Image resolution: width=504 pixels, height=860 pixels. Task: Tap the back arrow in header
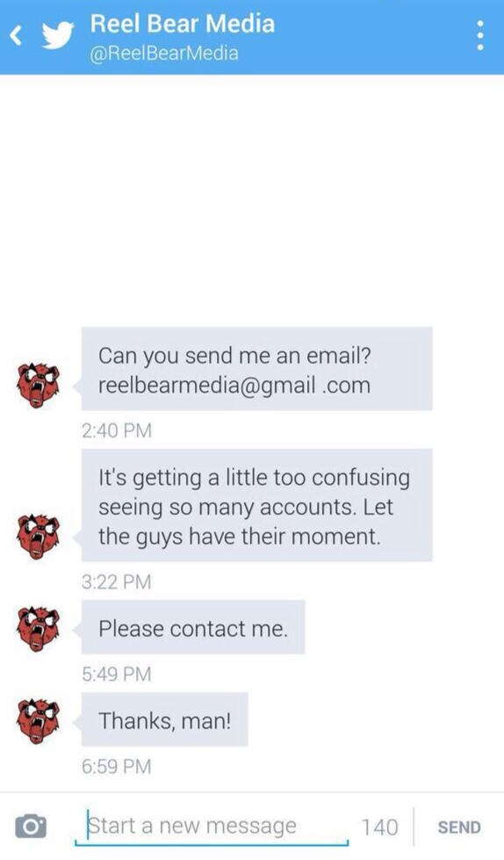tap(17, 36)
